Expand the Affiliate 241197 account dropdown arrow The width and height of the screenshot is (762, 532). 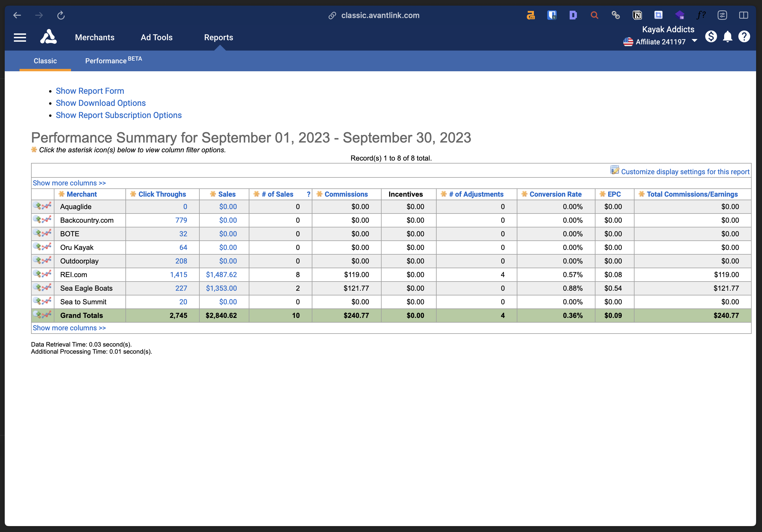pyautogui.click(x=694, y=41)
